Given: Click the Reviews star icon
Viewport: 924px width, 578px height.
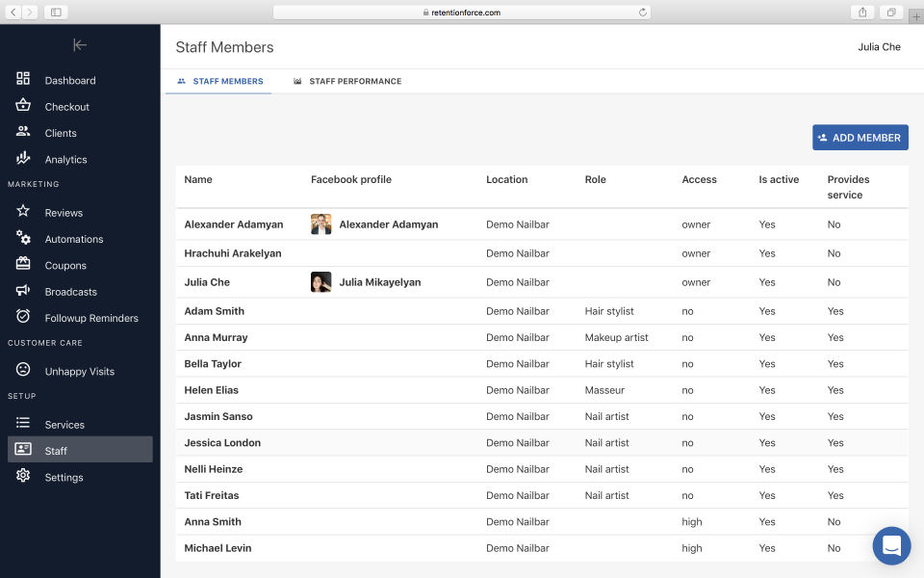Looking at the screenshot, I should (23, 212).
